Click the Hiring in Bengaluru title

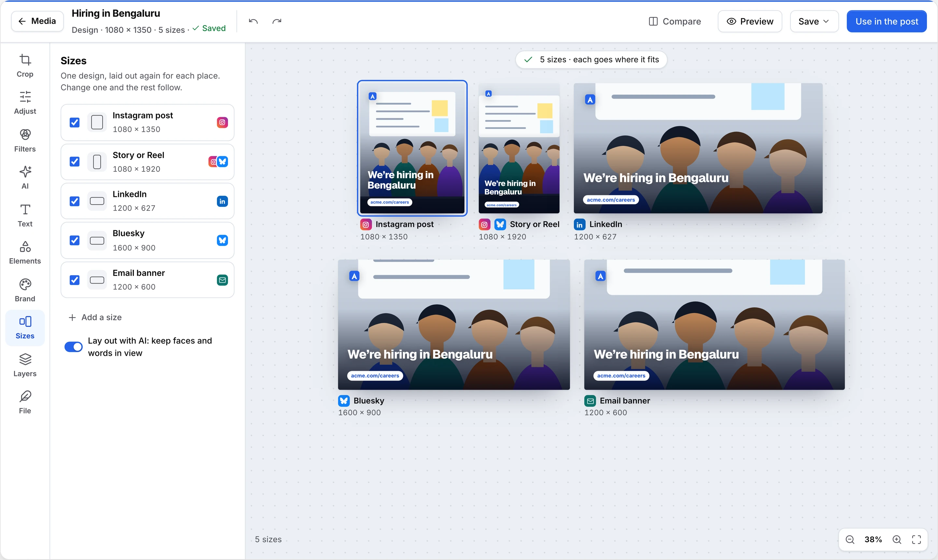click(x=116, y=13)
